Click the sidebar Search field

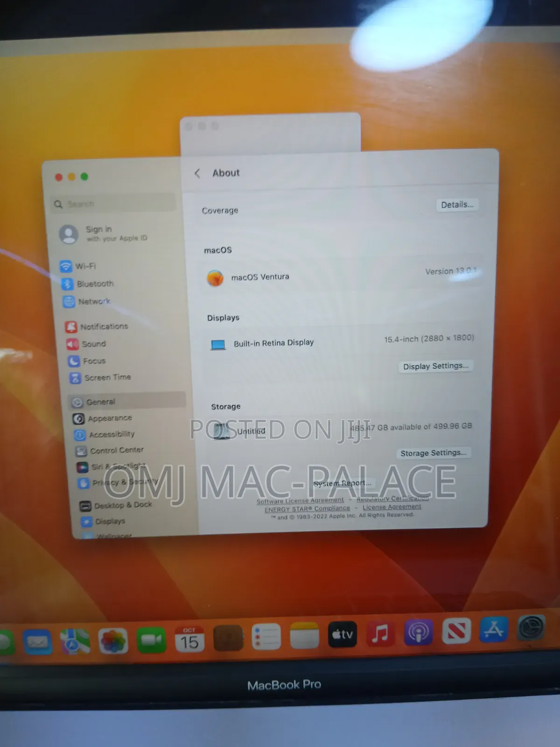point(113,204)
